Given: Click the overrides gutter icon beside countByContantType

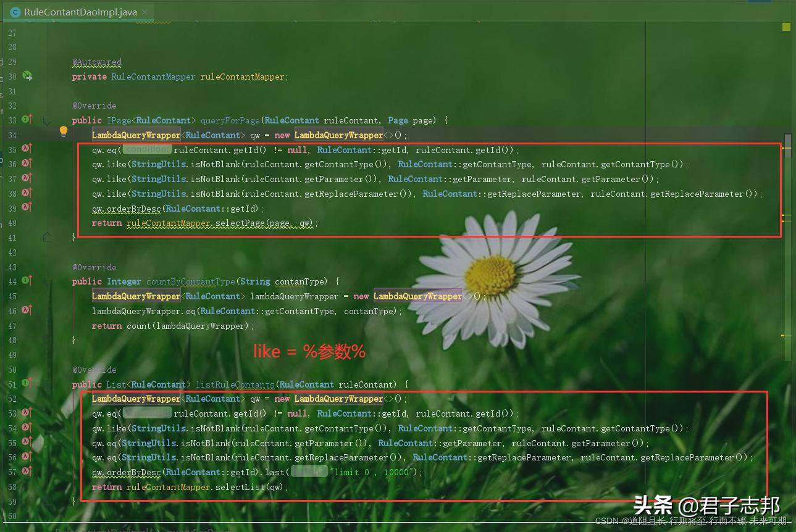Looking at the screenshot, I should (x=27, y=281).
